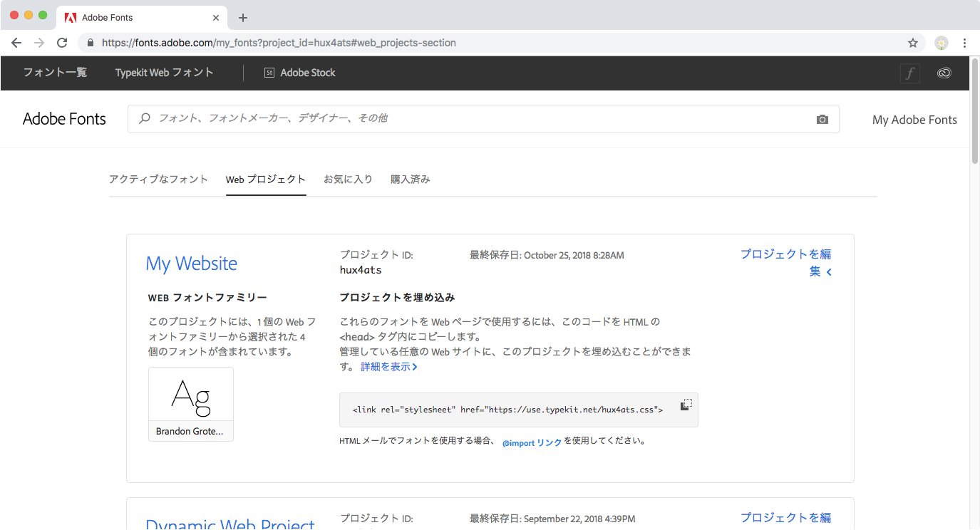Open the Creative Cloud icon
980x530 pixels.
(944, 73)
